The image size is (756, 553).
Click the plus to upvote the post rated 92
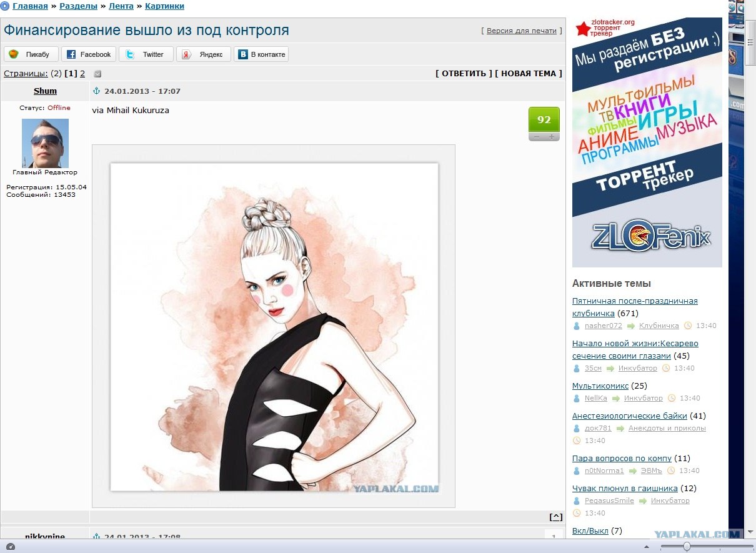(552, 137)
